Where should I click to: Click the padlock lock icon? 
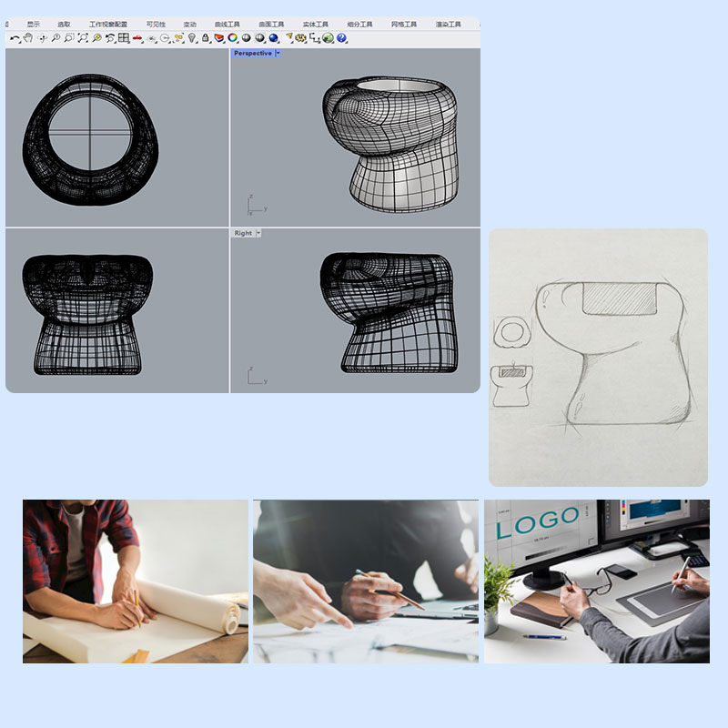[206, 38]
